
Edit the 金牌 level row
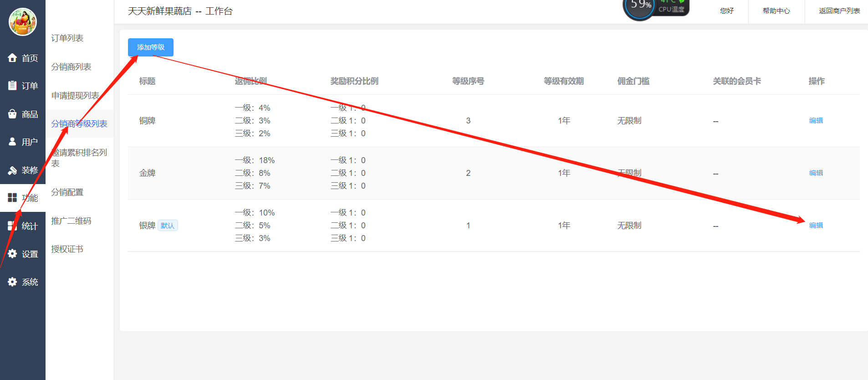click(x=816, y=173)
